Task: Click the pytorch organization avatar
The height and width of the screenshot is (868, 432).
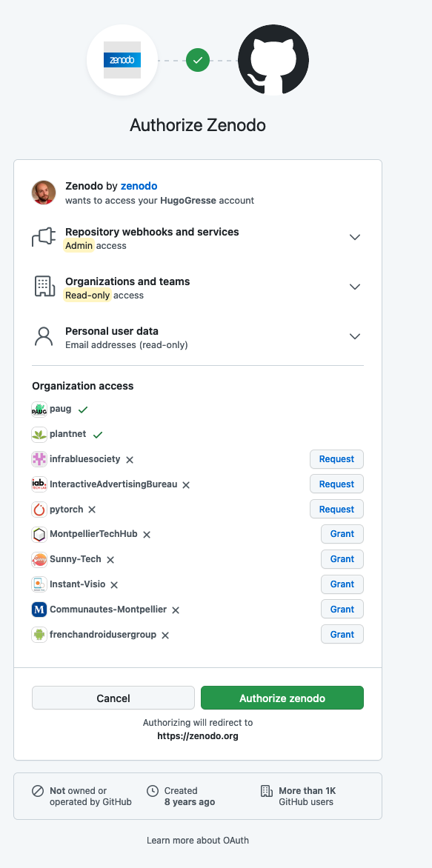Action: click(x=39, y=509)
